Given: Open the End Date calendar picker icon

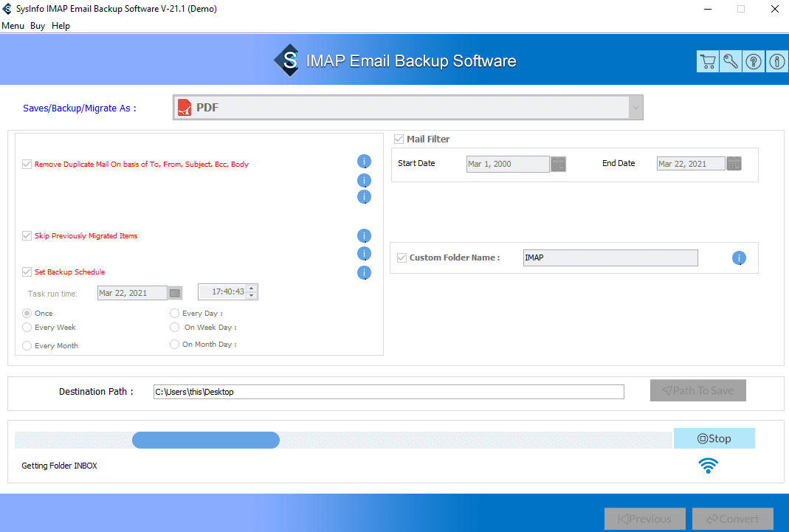Looking at the screenshot, I should [x=734, y=164].
